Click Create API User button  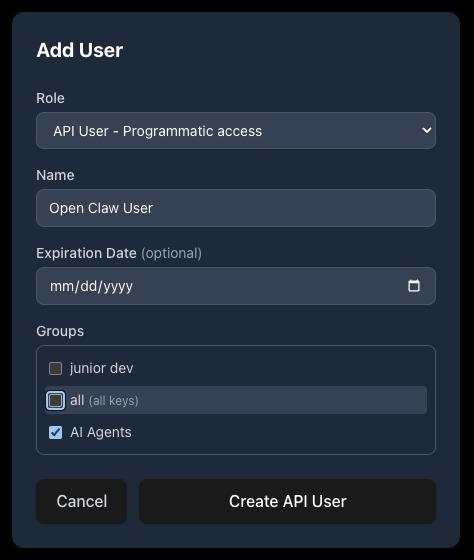[x=288, y=501]
